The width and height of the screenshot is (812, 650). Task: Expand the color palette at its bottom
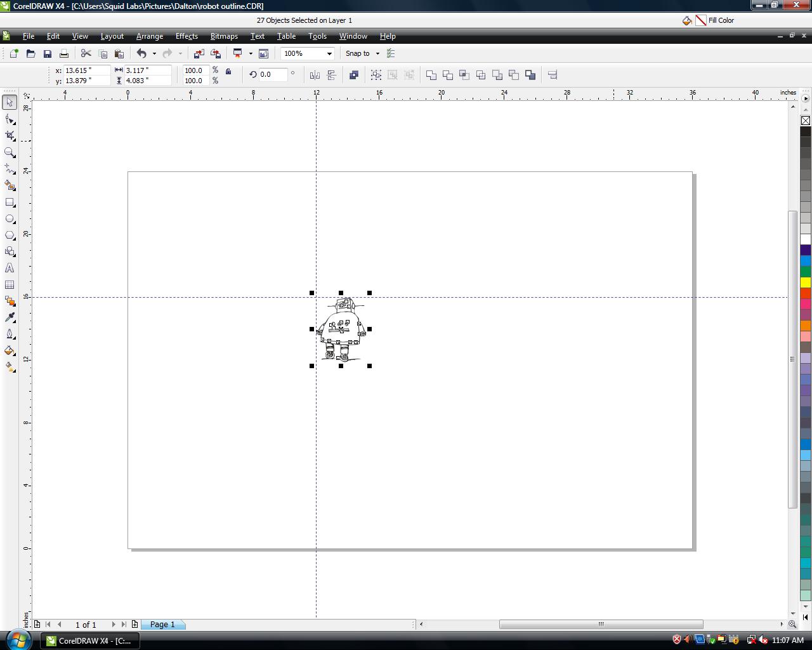(x=806, y=617)
